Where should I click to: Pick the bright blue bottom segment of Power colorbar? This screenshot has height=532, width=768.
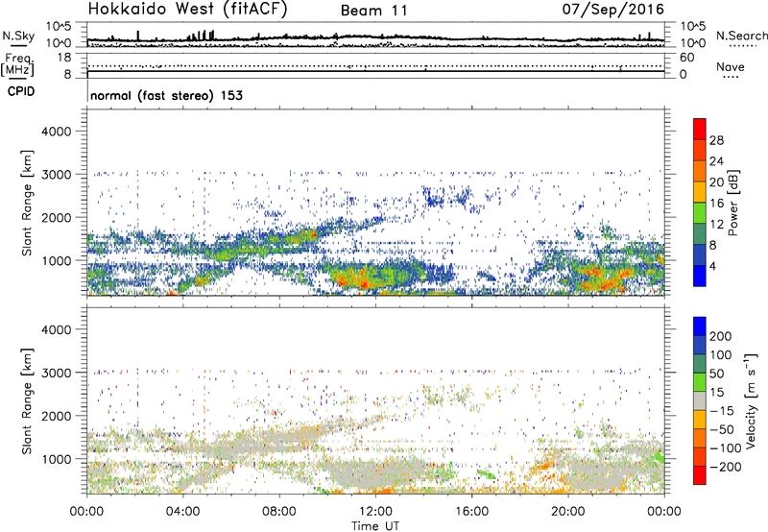700,276
